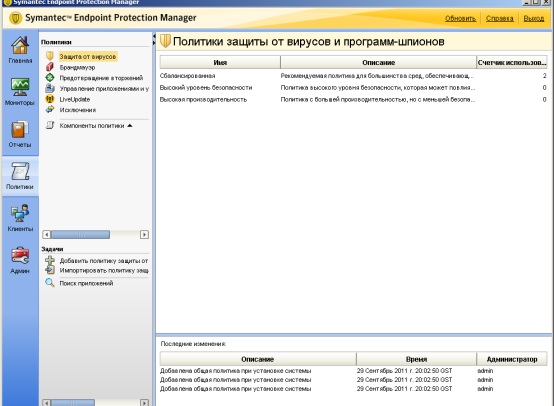Select Брандмауэр policy type
554x406 pixels.
pyautogui.click(x=77, y=67)
